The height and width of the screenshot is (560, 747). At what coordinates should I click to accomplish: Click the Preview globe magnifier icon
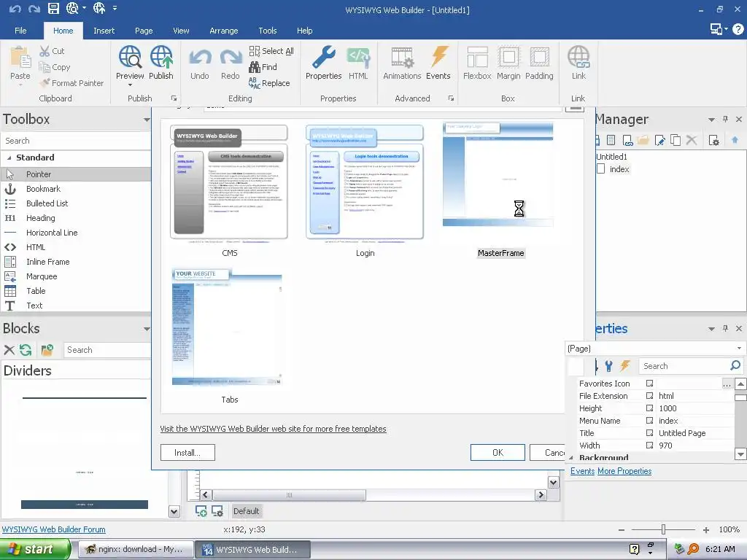point(130,58)
